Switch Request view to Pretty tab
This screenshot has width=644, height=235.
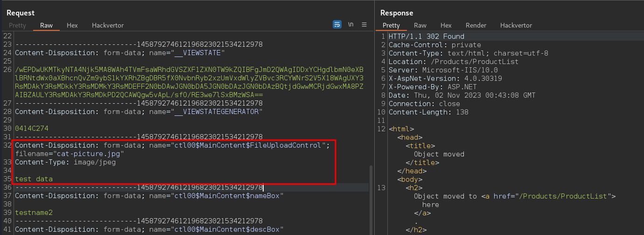16,25
